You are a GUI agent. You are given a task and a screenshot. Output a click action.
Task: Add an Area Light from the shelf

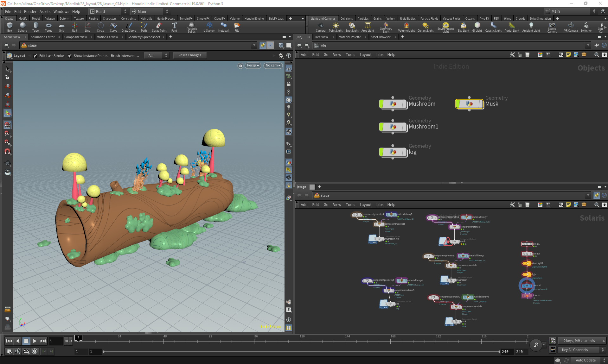[x=368, y=27]
